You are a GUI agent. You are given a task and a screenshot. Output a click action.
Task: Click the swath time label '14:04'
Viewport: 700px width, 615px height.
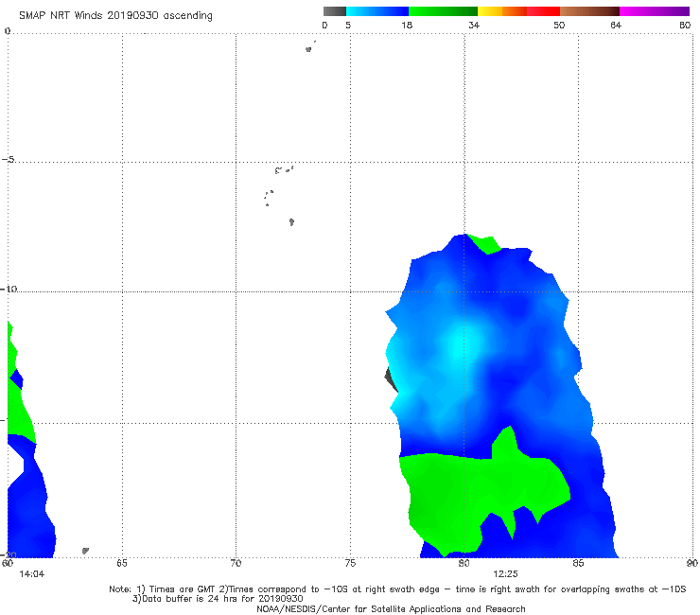coord(32,574)
